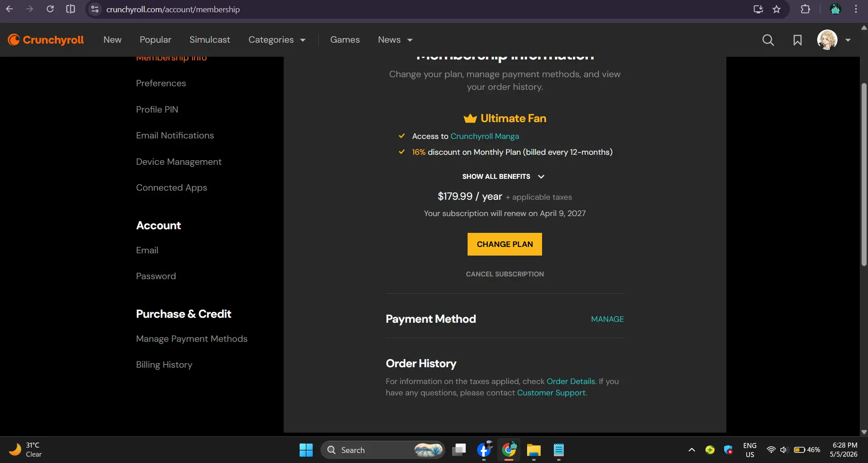
Task: Open File Explorer from the taskbar
Action: [x=533, y=450]
